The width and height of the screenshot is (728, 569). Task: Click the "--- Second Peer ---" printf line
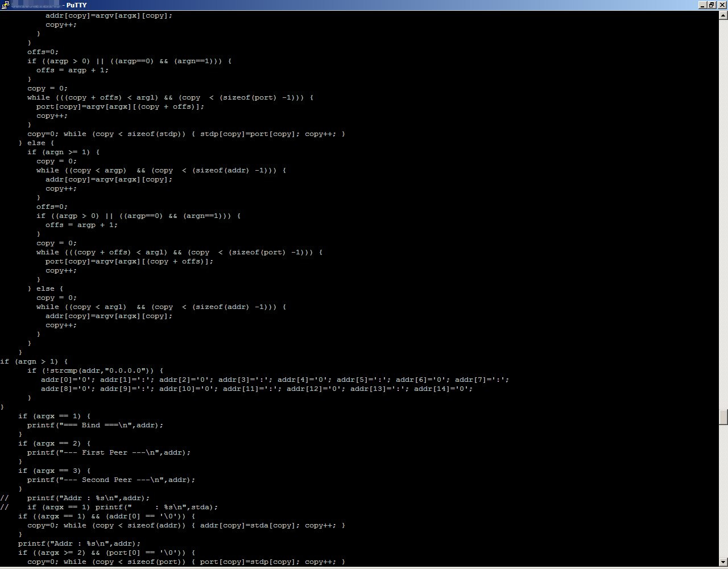111,480
